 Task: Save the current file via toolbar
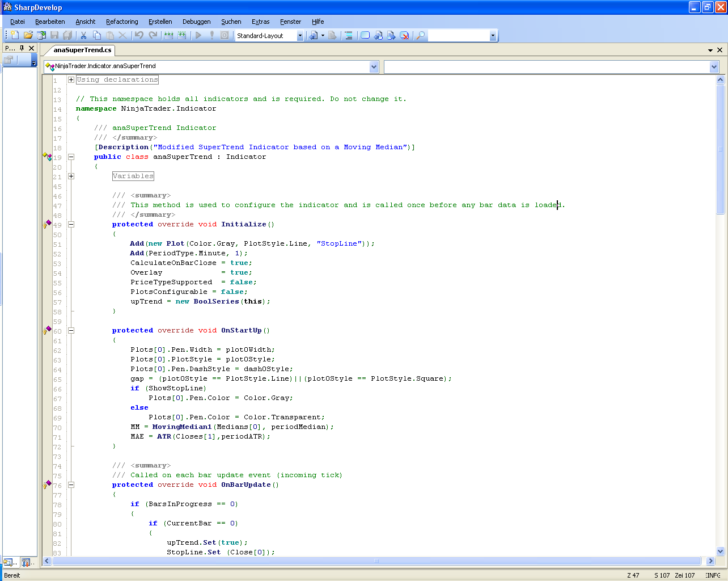click(54, 35)
